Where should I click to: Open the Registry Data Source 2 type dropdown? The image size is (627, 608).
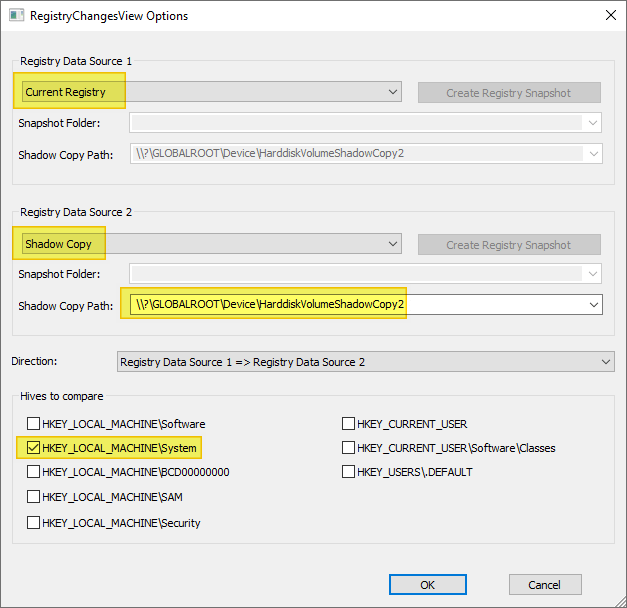coord(212,244)
